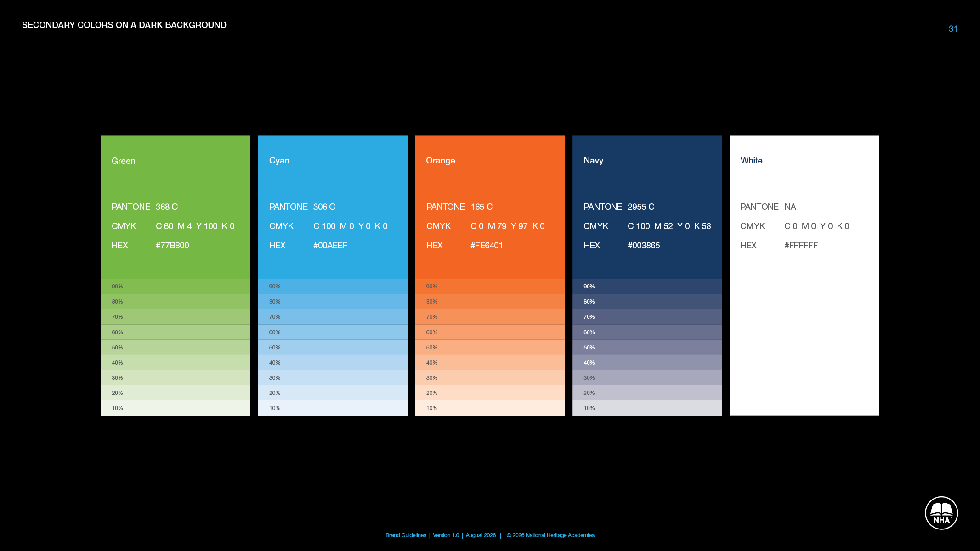Click the Orange swatch title
This screenshot has width=980, height=551.
440,161
